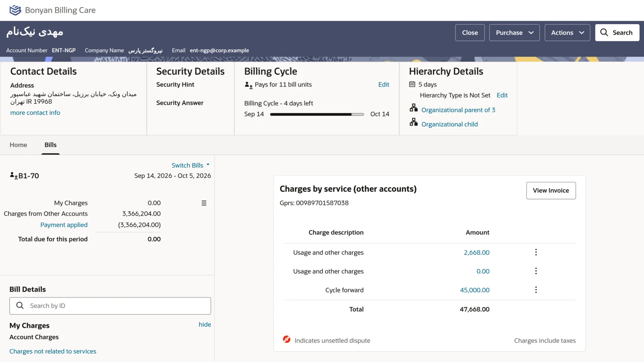The height and width of the screenshot is (362, 644).
Task: Select the Bills tab
Action: (x=51, y=145)
